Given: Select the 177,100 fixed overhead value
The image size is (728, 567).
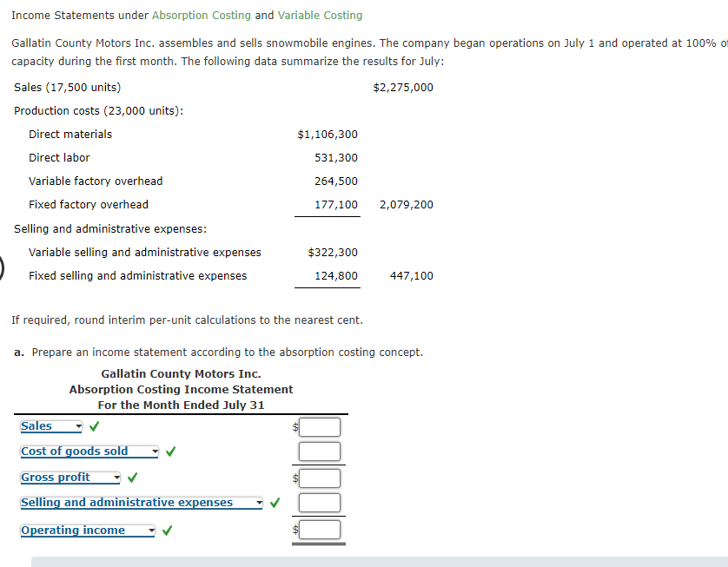Looking at the screenshot, I should pos(336,205).
